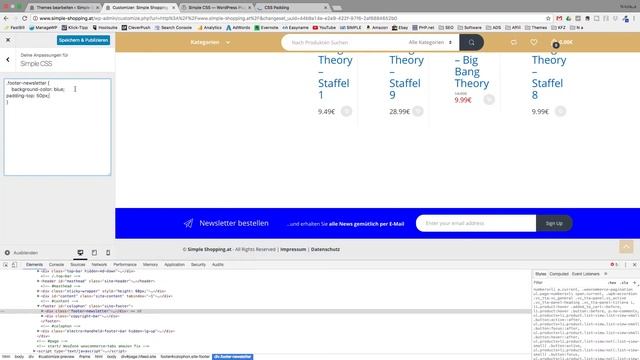Image resolution: width=640 pixels, height=360 pixels.
Task: Add Staffel 9 at 28.99€ to cart
Action: point(418,111)
